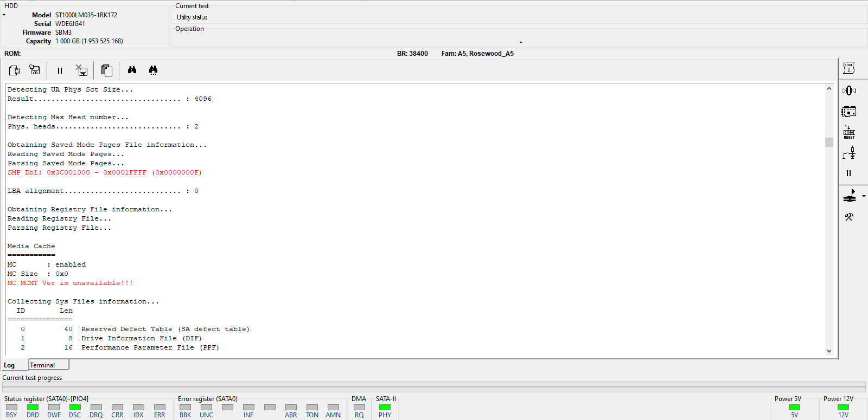
Task: Open Find using the binoculars icon
Action: click(132, 70)
